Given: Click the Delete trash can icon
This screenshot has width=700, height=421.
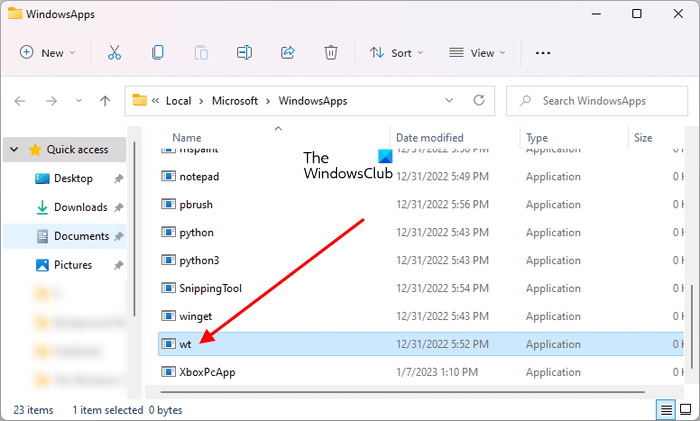Looking at the screenshot, I should point(331,53).
